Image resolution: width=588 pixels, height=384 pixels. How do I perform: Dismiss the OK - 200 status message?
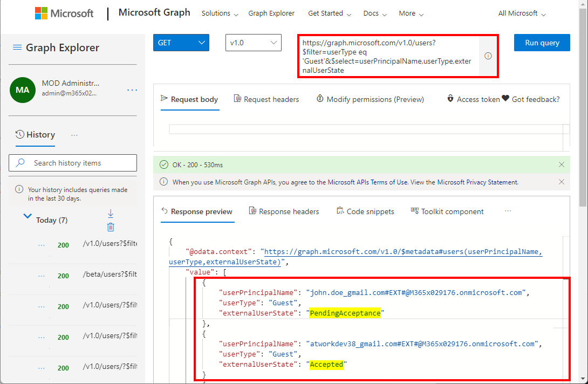pos(562,164)
